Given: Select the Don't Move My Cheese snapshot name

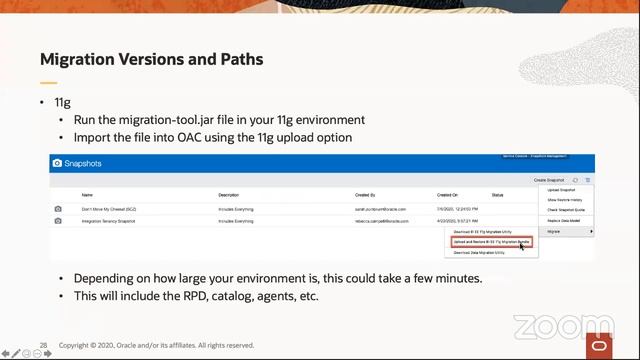Looking at the screenshot, I should click(109, 209).
